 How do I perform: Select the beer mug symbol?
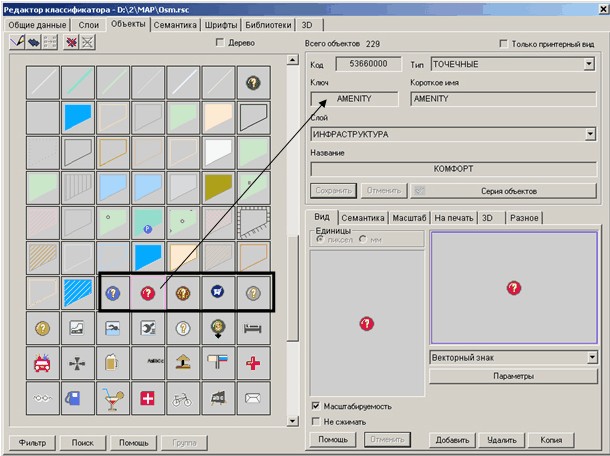[112, 362]
